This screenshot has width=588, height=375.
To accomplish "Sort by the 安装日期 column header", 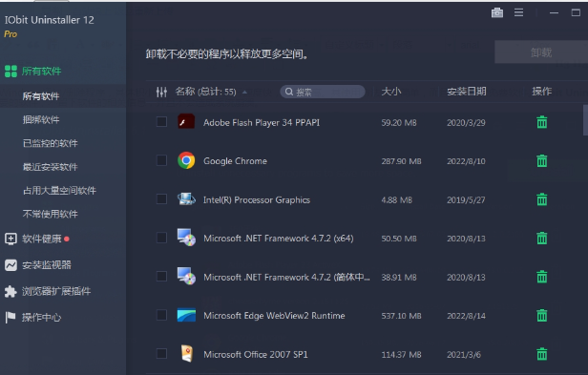I will coord(467,91).
